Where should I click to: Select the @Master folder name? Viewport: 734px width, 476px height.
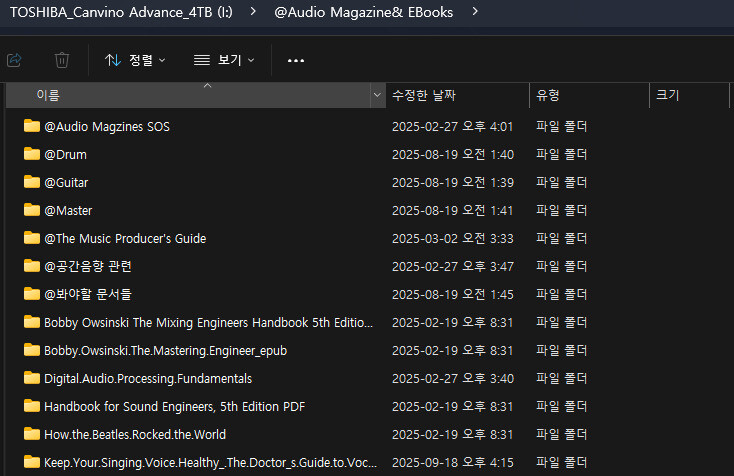(x=68, y=211)
